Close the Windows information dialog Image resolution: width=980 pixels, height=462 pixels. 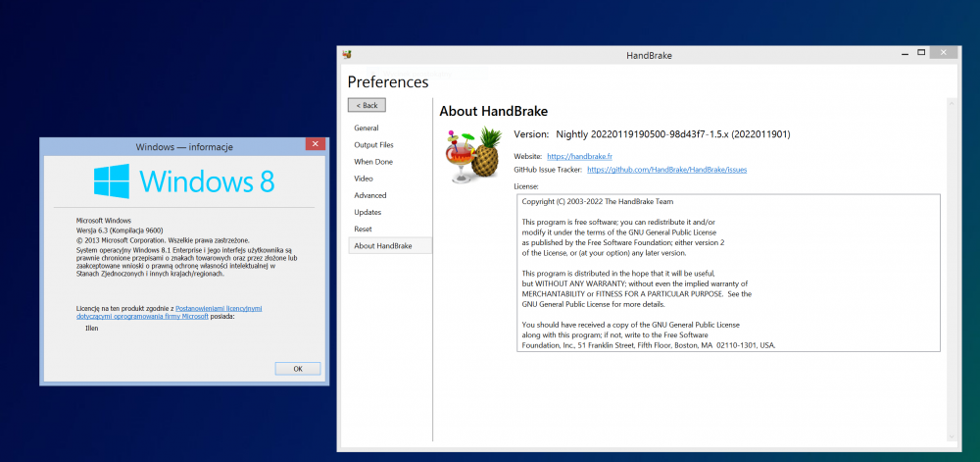[x=314, y=145]
